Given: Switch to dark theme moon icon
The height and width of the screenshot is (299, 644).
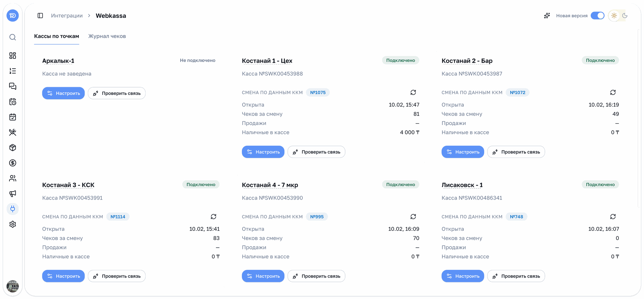Looking at the screenshot, I should [625, 16].
